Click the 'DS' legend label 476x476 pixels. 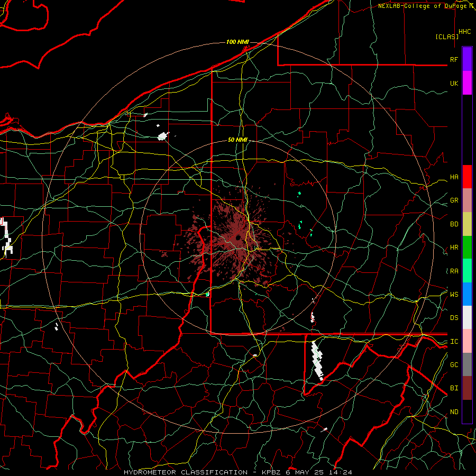(x=454, y=318)
